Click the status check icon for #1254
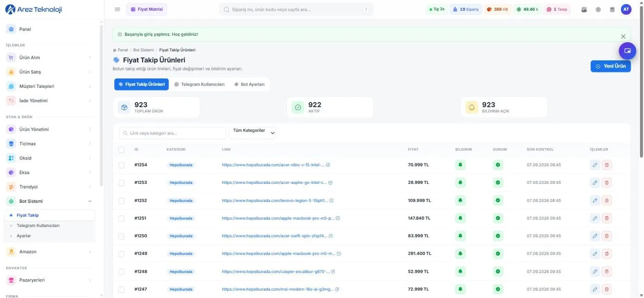This screenshot has height=298, width=644. [497, 165]
